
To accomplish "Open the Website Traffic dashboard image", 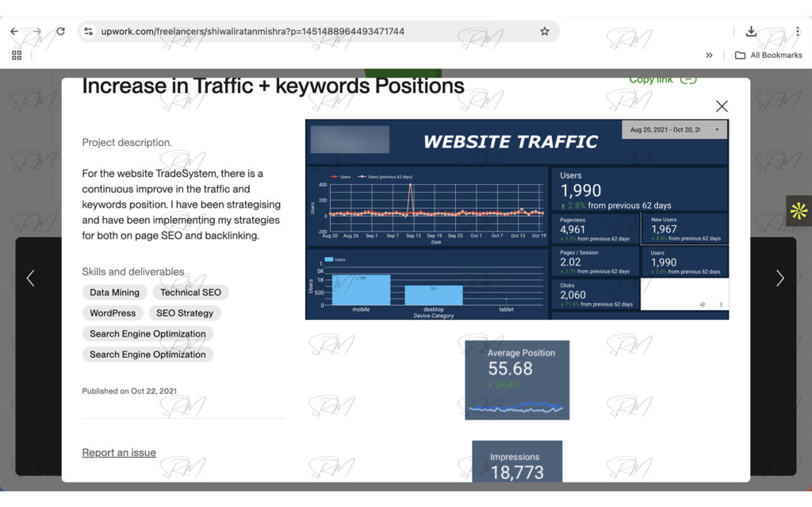I will click(x=517, y=219).
